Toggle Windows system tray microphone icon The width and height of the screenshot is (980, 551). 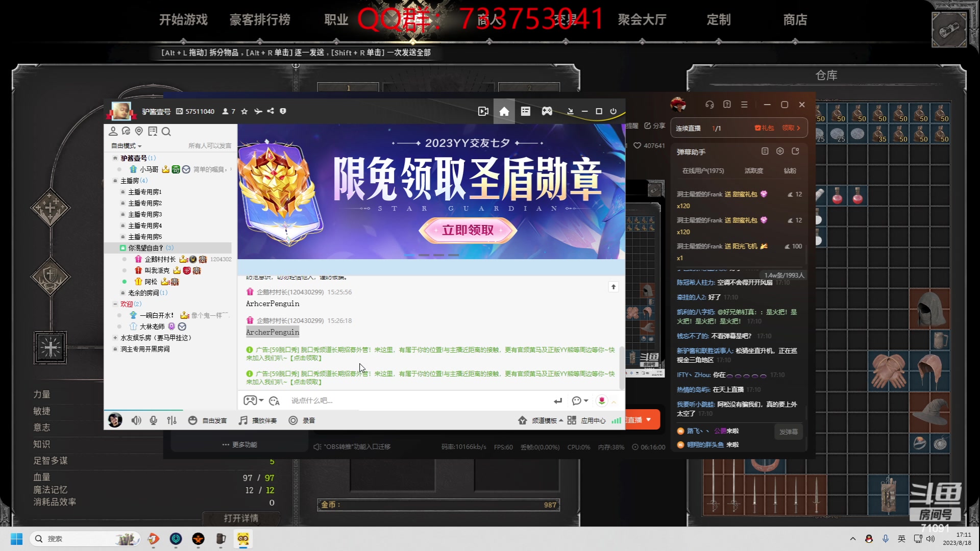tap(886, 539)
